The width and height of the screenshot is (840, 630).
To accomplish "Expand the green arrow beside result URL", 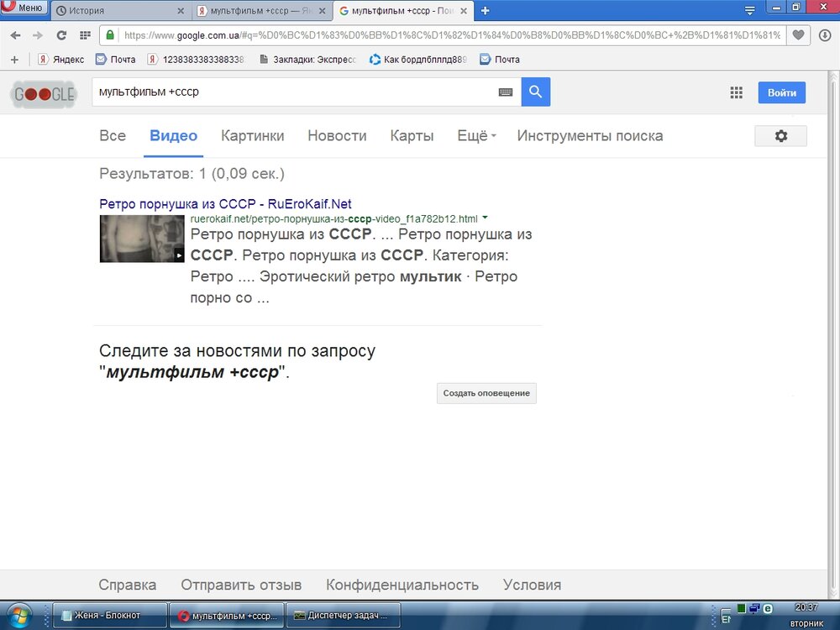I will (x=485, y=218).
